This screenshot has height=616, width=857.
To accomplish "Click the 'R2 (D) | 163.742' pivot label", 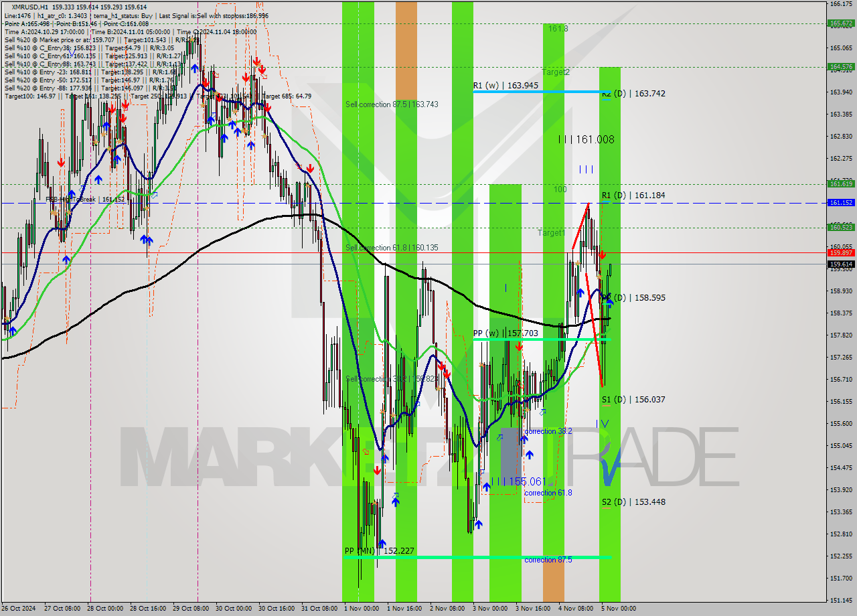I will coord(633,94).
